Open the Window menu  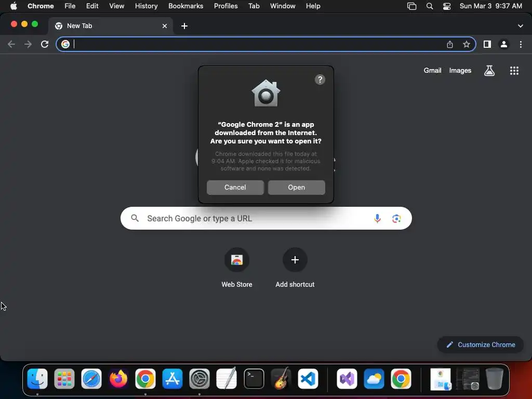point(283,6)
